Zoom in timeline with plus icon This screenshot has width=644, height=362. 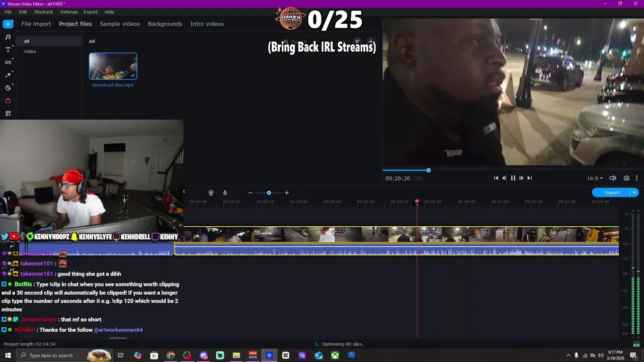[287, 193]
